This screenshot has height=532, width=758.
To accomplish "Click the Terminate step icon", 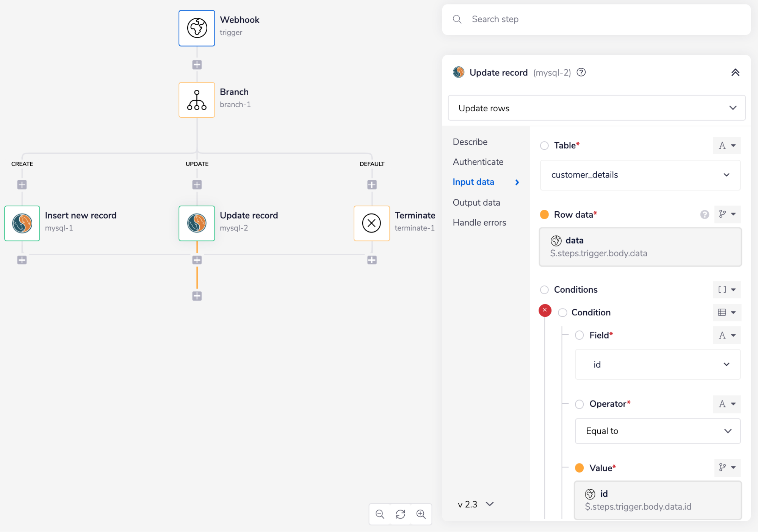I will point(371,223).
